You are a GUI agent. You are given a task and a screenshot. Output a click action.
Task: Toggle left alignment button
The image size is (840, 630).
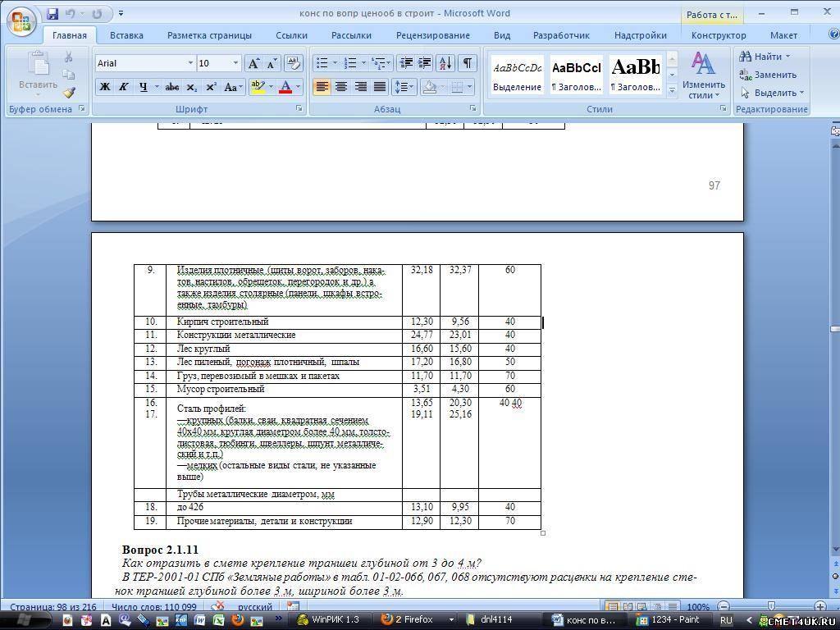[322, 87]
